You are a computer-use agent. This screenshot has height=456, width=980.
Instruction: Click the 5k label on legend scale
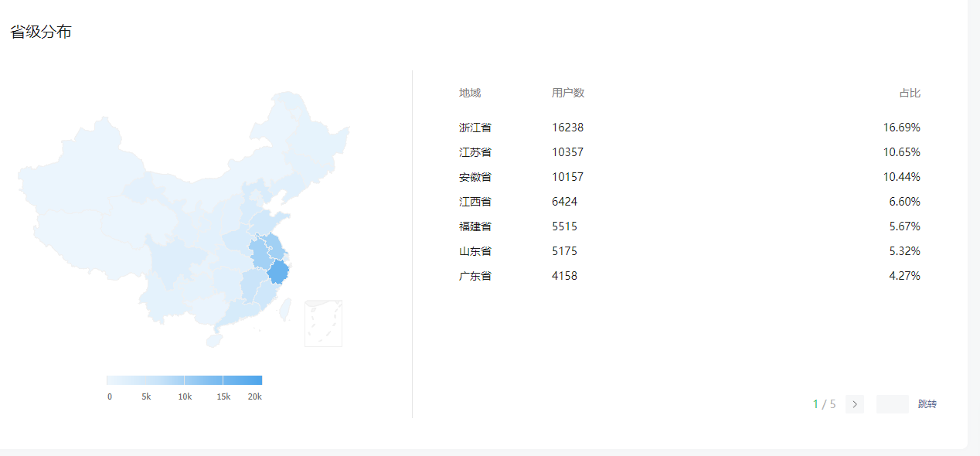coord(146,396)
